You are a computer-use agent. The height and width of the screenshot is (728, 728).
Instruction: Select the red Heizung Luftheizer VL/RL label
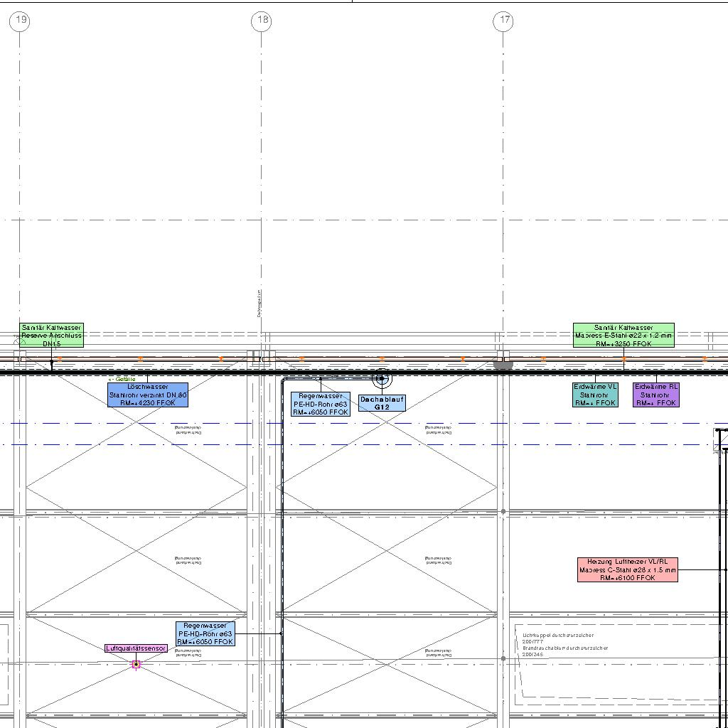coord(628,569)
